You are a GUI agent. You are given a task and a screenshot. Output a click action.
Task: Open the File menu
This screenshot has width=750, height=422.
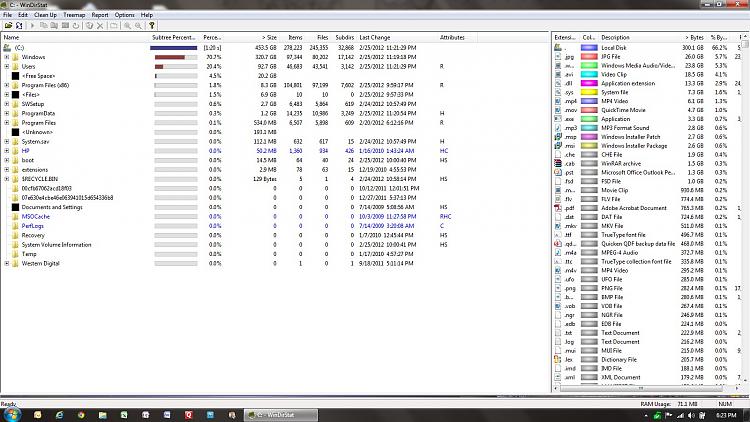point(7,15)
